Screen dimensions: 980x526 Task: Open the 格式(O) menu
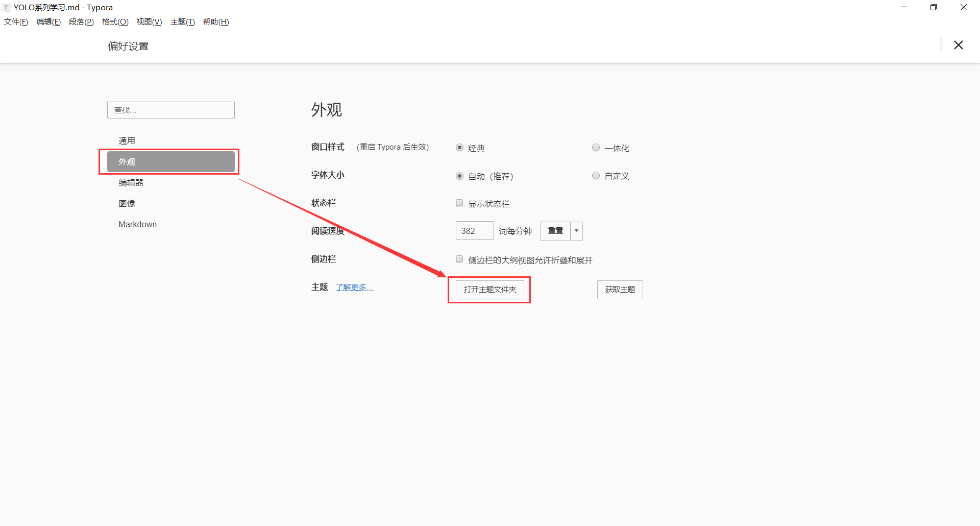115,22
